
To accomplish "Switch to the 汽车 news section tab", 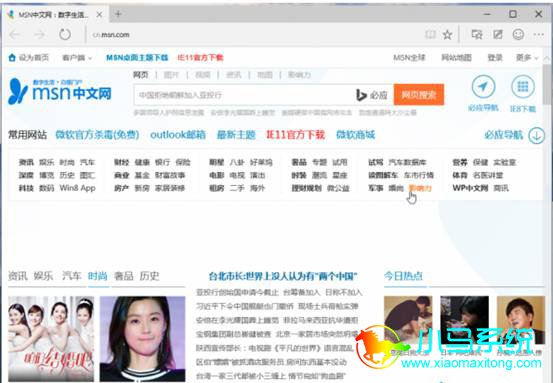I will click(72, 275).
